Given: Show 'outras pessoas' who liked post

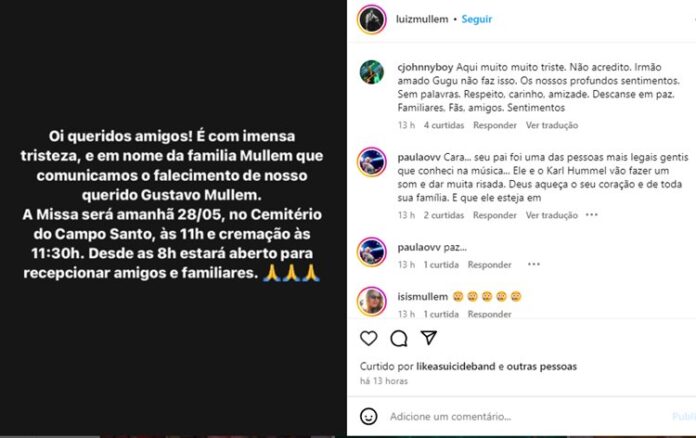Looking at the screenshot, I should (542, 367).
